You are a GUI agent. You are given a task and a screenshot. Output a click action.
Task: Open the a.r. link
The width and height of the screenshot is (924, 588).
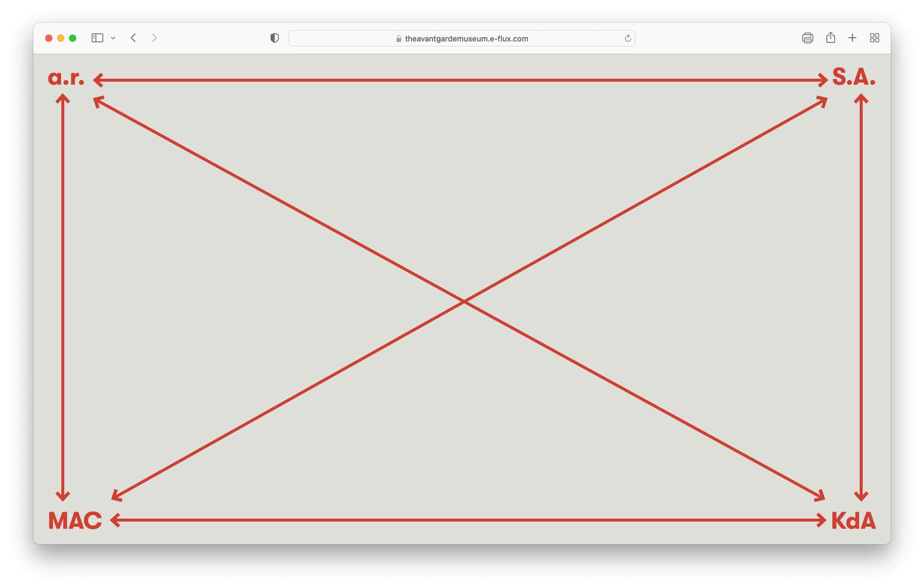[66, 78]
